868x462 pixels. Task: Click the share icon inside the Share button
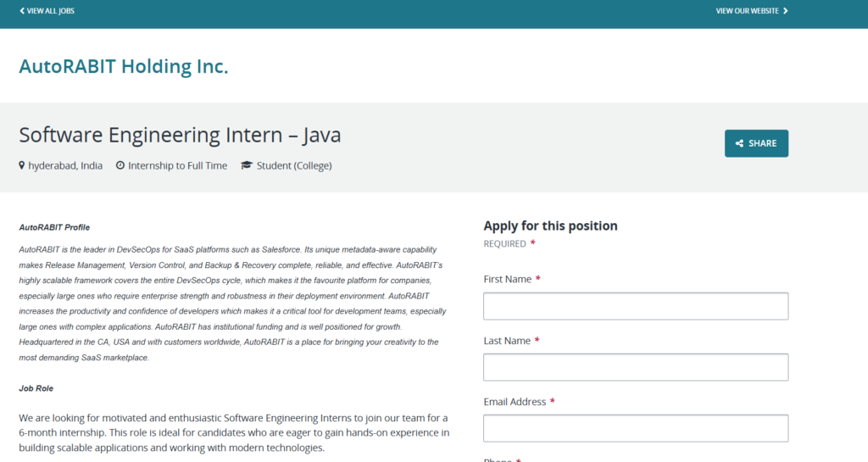point(740,144)
